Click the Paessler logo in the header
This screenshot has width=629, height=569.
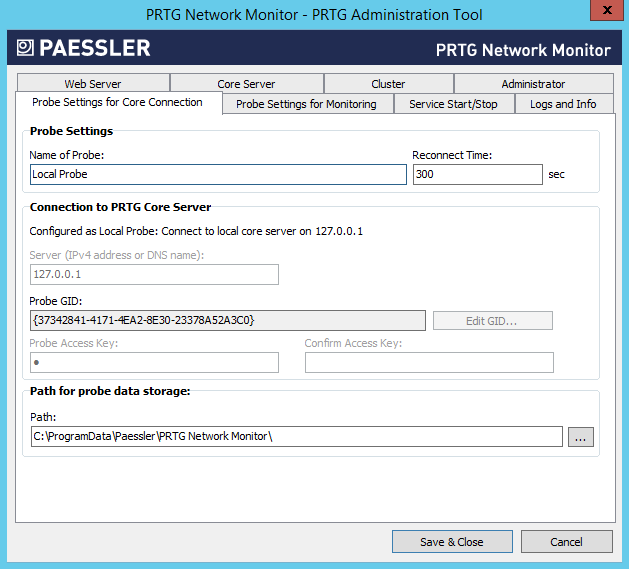pyautogui.click(x=83, y=48)
